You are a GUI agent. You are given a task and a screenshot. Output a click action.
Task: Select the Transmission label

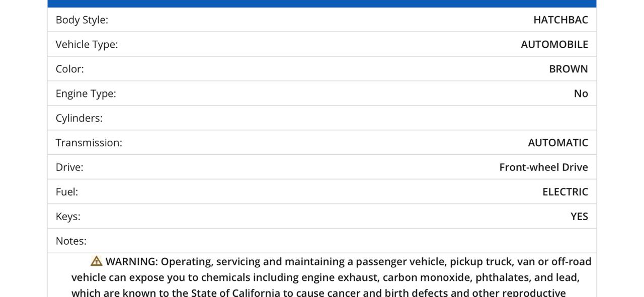point(89,143)
